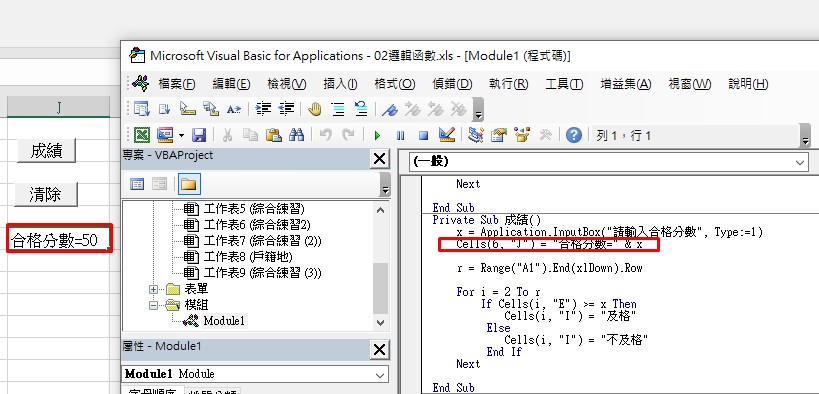Click View Code icon in project panel
Image resolution: width=819 pixels, height=394 pixels.
coord(137,184)
